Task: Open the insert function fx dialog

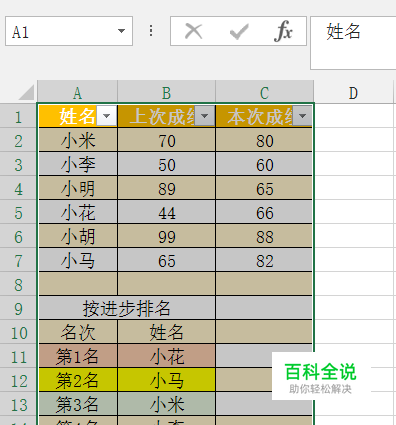Action: click(x=283, y=31)
